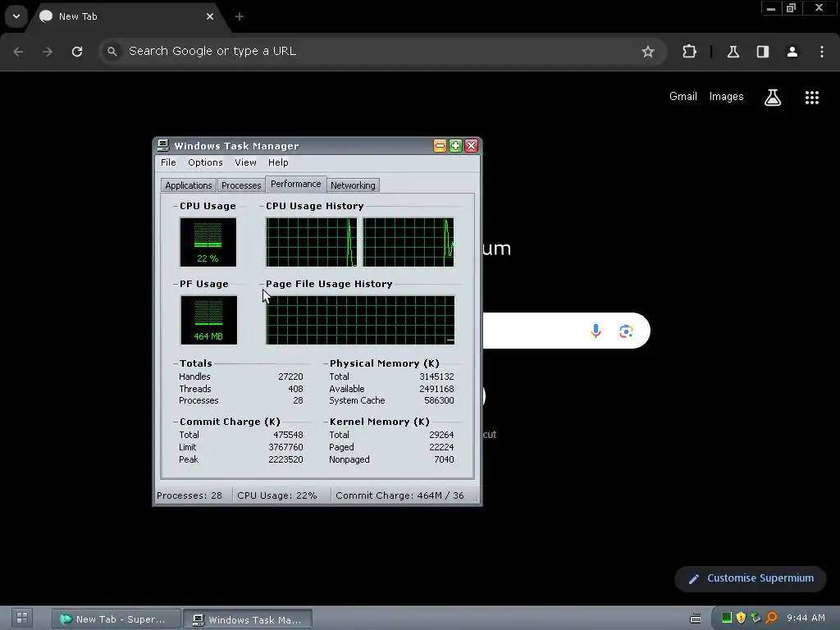Click the Nonpaged value 7040

(x=444, y=459)
